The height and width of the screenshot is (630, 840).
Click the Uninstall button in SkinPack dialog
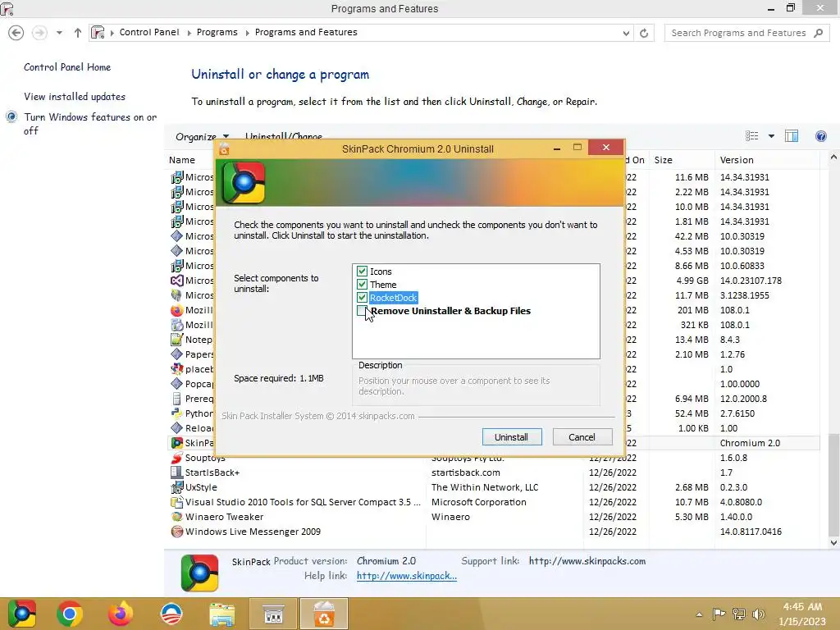click(512, 437)
